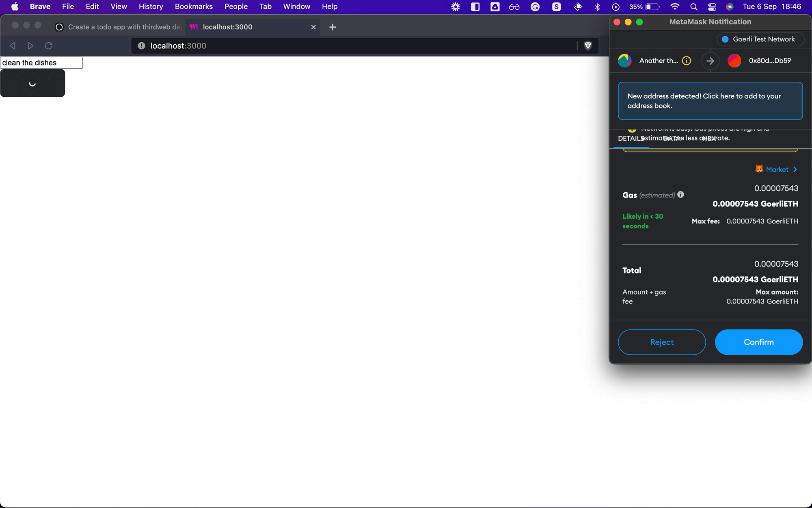Open the Bookmarks menu
812x508 pixels.
coord(194,7)
